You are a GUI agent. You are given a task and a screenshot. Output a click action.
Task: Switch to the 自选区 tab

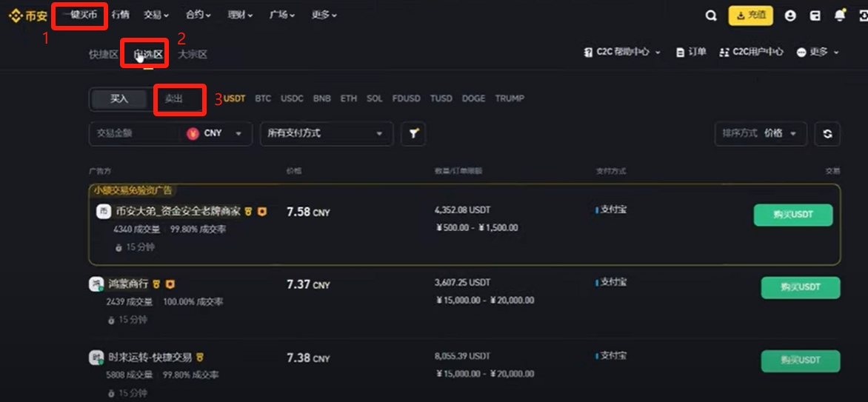click(148, 54)
